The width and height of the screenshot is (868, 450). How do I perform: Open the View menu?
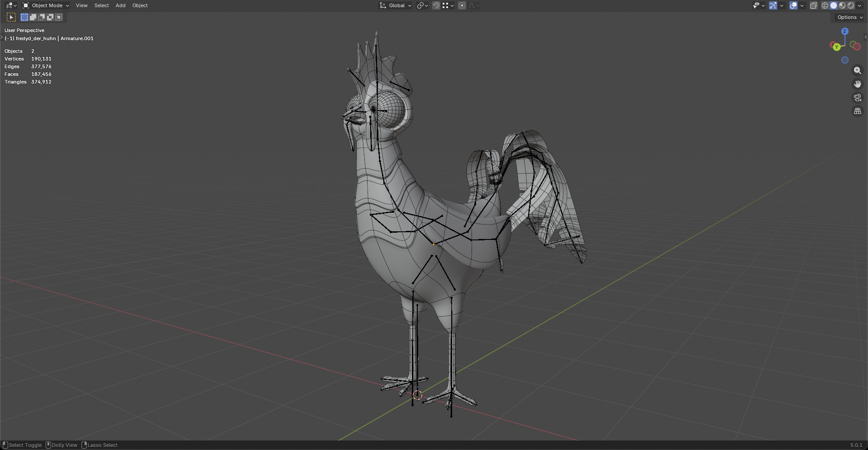(x=82, y=5)
